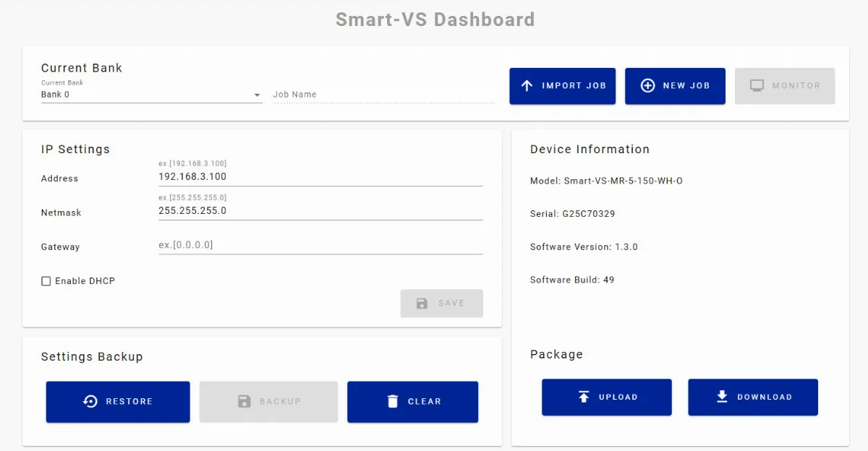Click the Bank 0 dropdown arrow
868x451 pixels.
[x=258, y=95]
